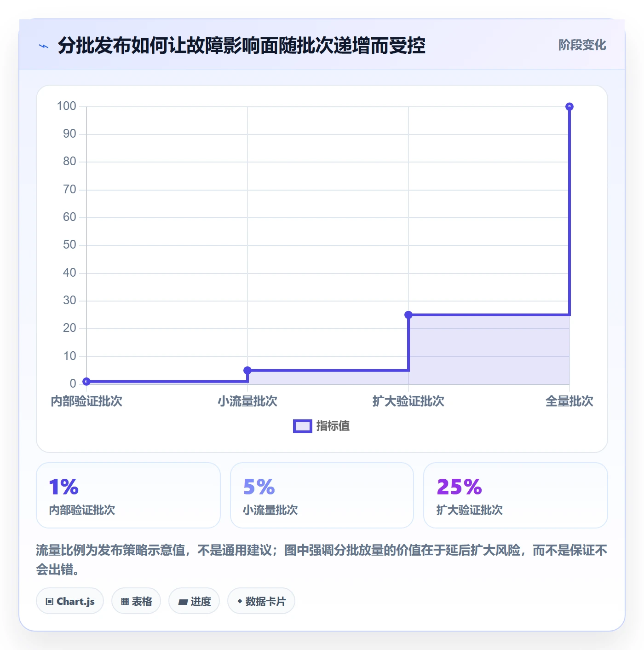
Task: Click the x-axis label 小流量批次
Action: point(247,401)
